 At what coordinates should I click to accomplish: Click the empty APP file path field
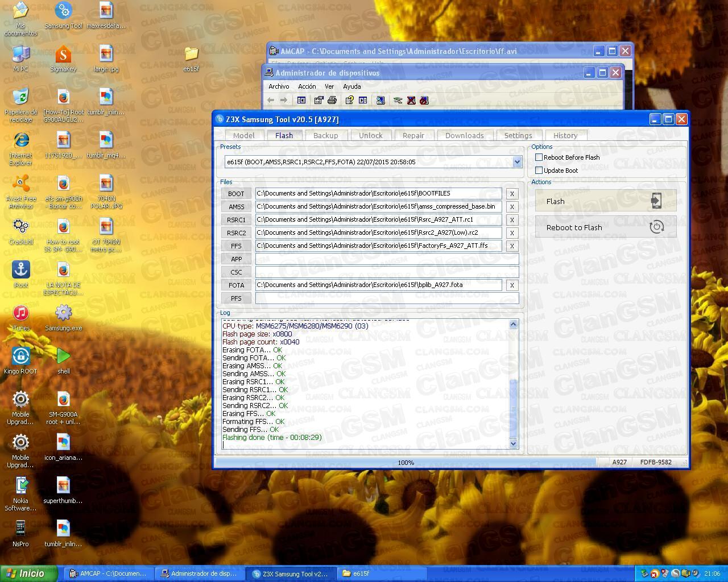pyautogui.click(x=387, y=259)
